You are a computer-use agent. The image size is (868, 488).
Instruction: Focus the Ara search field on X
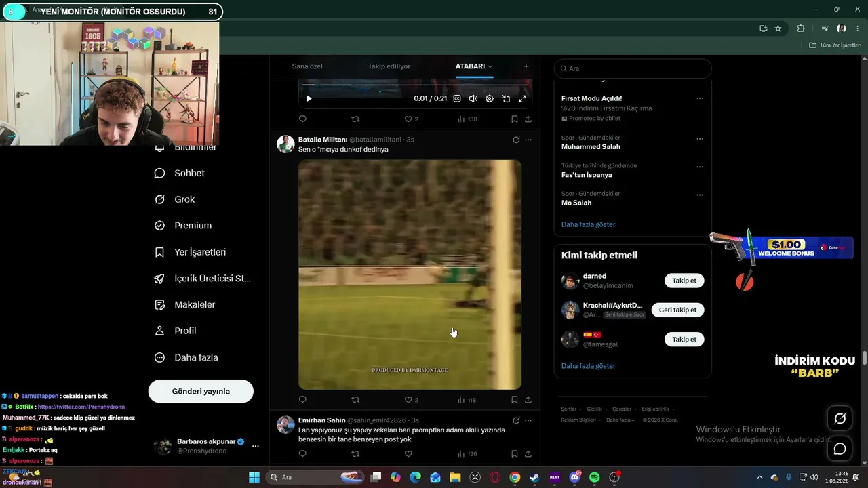pos(633,68)
